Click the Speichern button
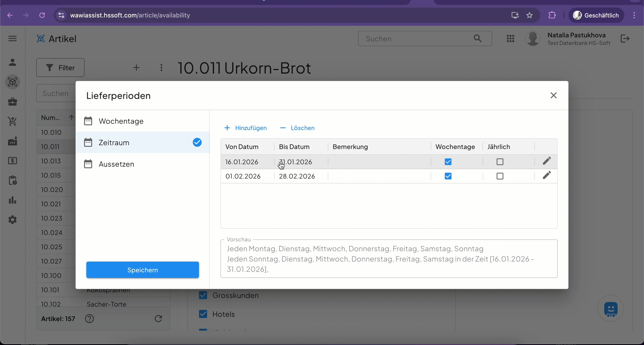Viewport: 644px width, 345px height. click(142, 270)
